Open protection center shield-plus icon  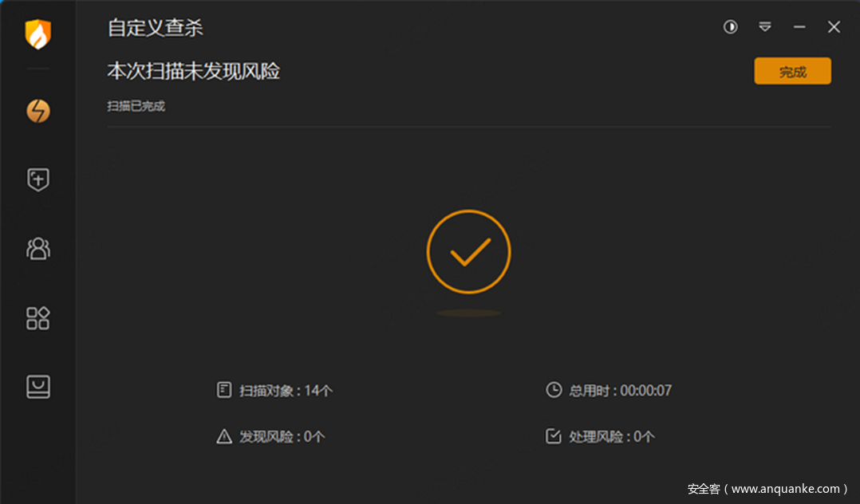pyautogui.click(x=37, y=179)
